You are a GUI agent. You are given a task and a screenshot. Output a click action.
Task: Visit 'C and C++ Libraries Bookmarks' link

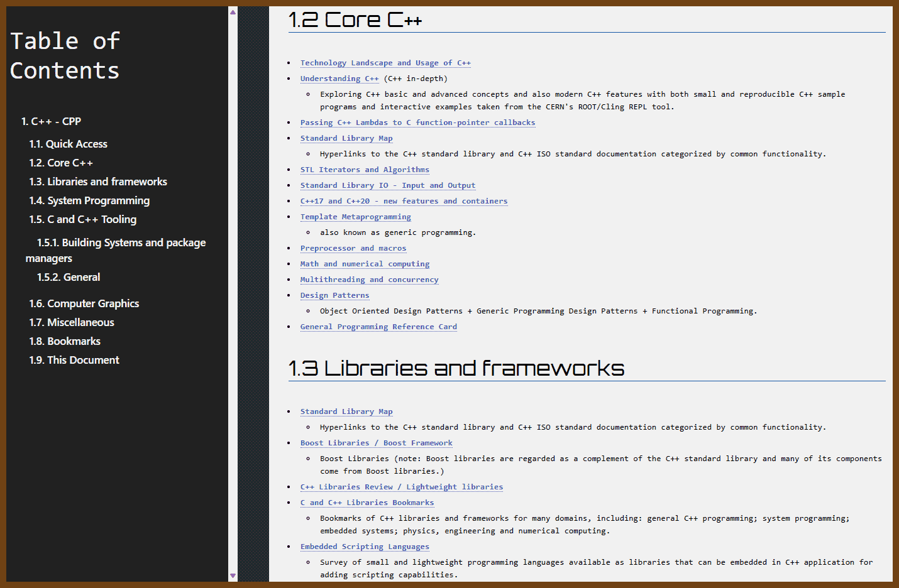(x=367, y=503)
